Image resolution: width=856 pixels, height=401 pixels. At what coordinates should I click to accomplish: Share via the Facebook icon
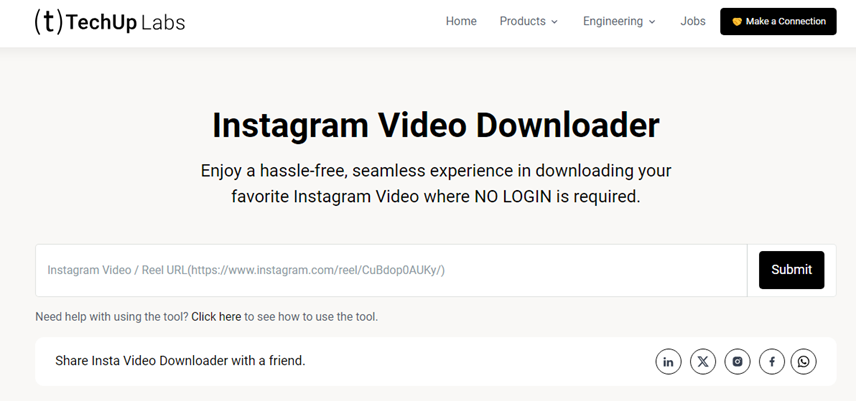772,362
